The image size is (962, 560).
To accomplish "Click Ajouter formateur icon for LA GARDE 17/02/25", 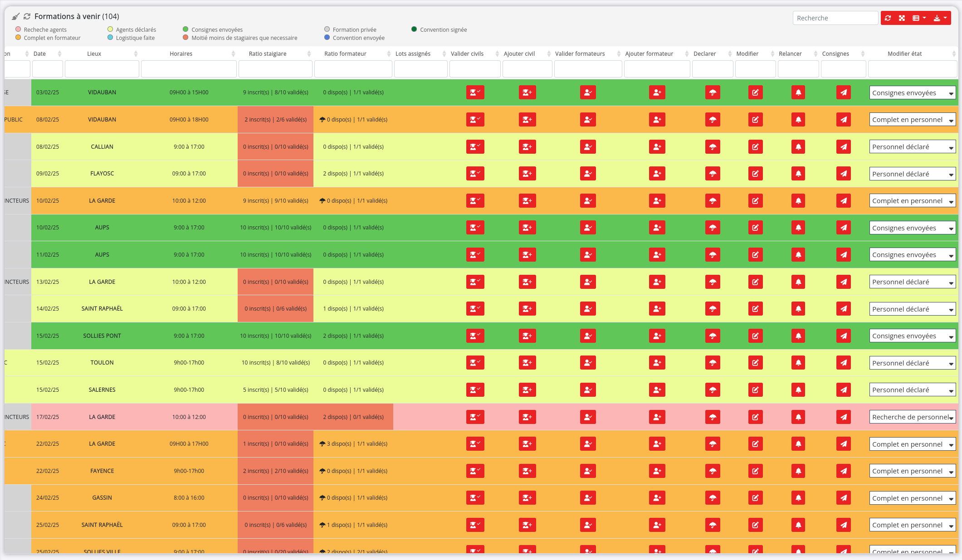I will (x=657, y=417).
